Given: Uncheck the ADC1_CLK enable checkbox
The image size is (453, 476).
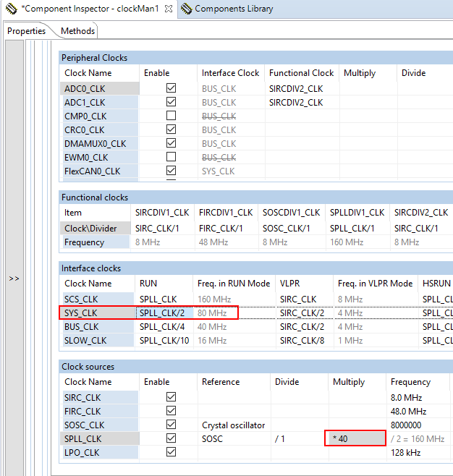Looking at the screenshot, I should pyautogui.click(x=171, y=102).
